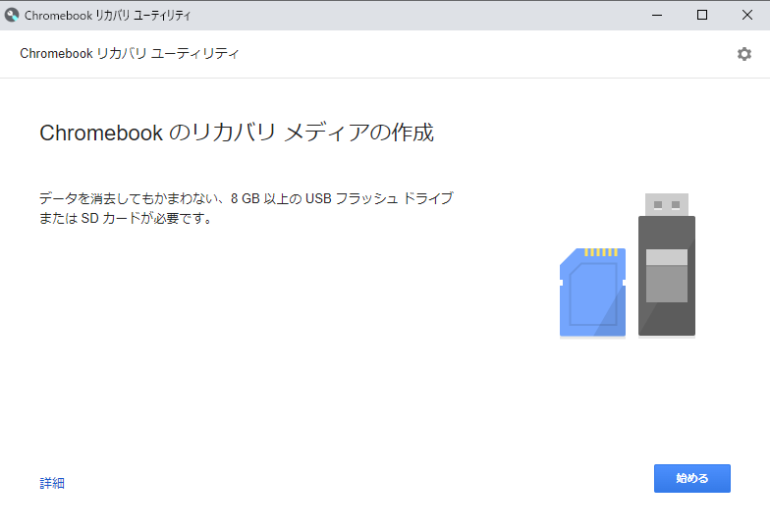
Task: Open the settings gear menu
Action: tap(744, 54)
